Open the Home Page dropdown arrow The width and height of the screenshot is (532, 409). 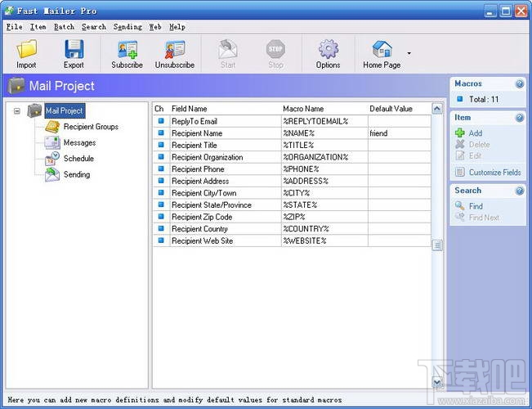[x=409, y=53]
